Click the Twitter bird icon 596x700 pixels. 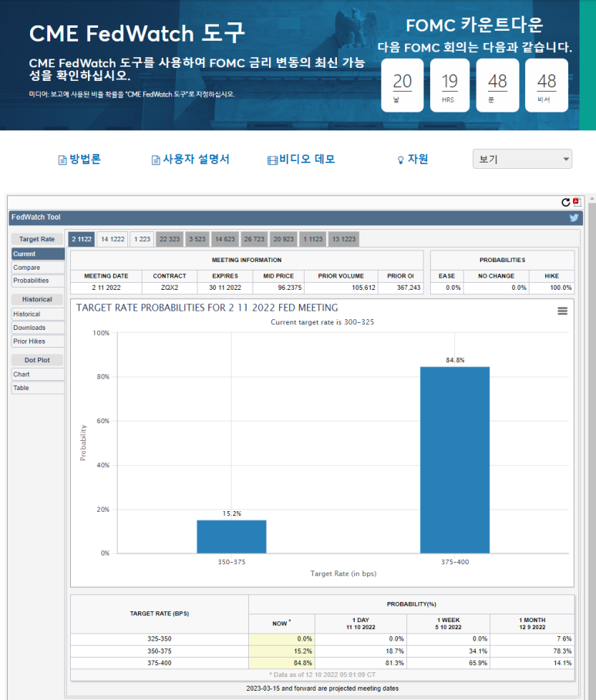coord(574,217)
